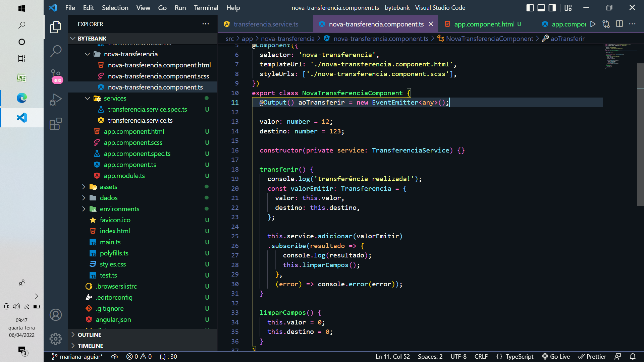Open the Search view in activity bar
The height and width of the screenshot is (362, 644).
coord(56,51)
